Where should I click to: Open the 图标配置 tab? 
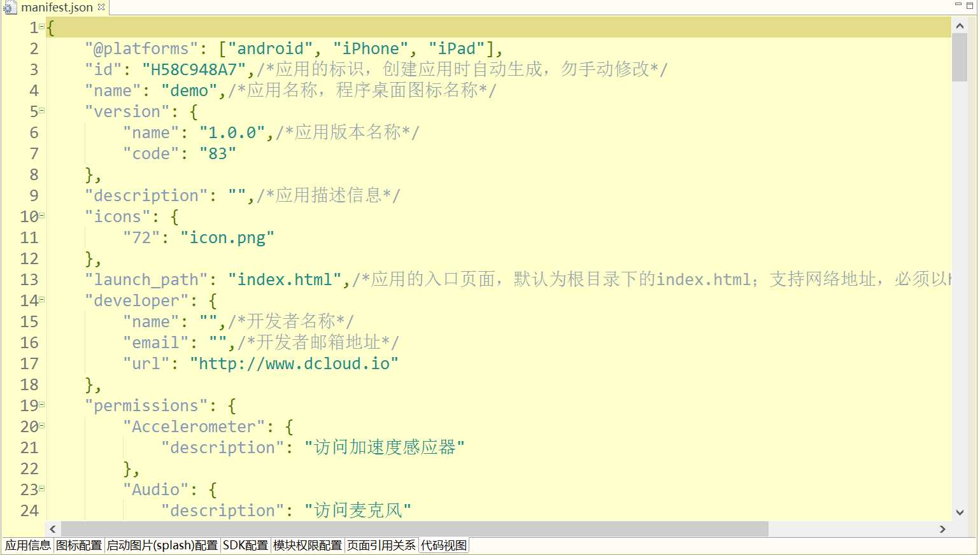coord(79,545)
